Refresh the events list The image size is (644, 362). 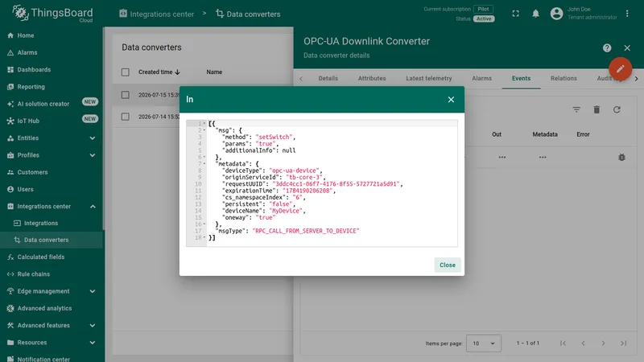click(x=617, y=109)
